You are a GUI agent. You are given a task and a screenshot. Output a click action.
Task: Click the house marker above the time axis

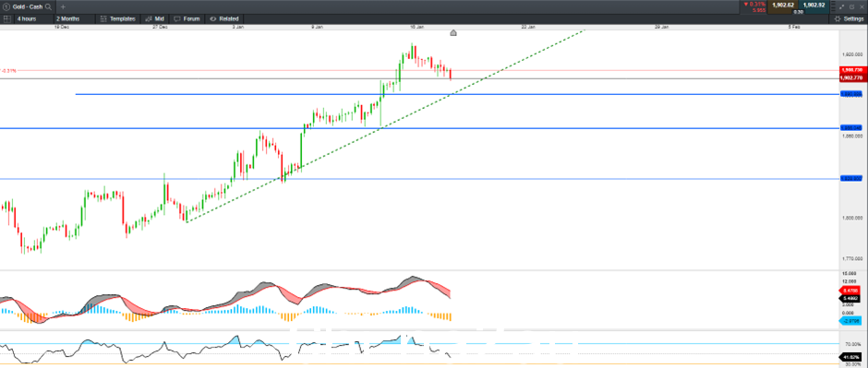click(453, 33)
